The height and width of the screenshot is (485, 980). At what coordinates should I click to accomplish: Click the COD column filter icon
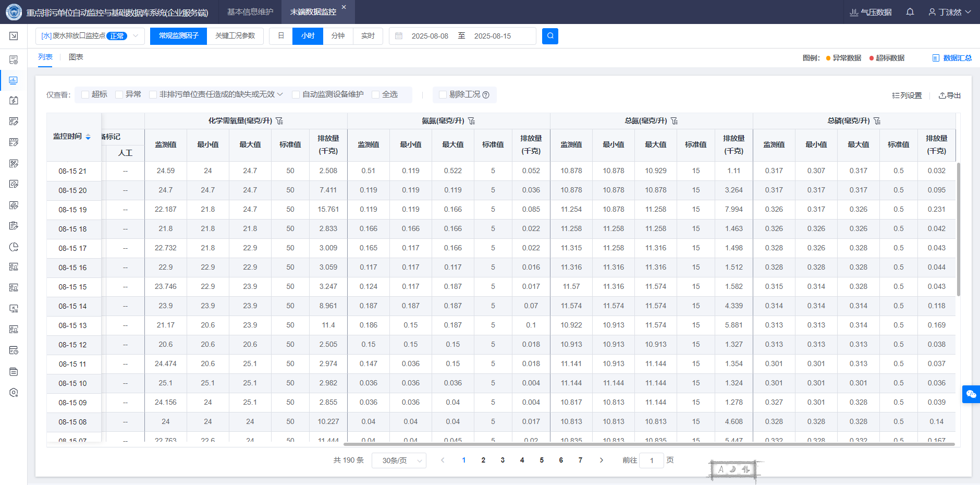click(x=279, y=121)
